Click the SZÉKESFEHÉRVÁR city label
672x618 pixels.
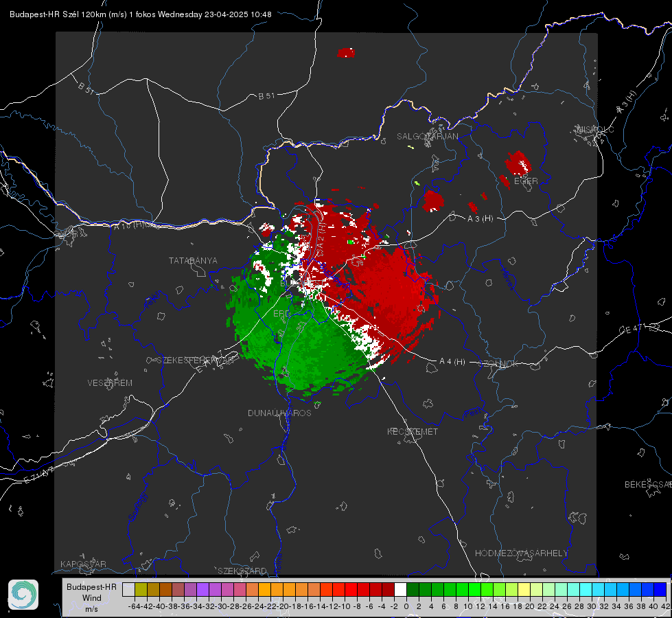tap(197, 360)
